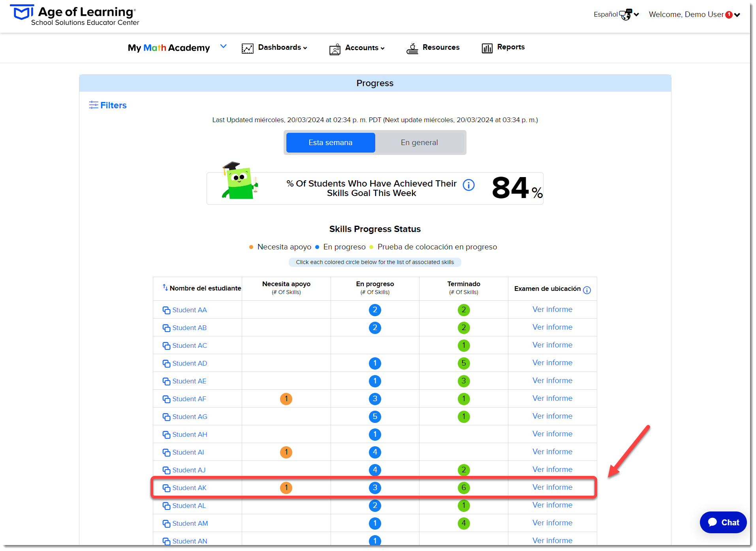Viewport: 756px width, 551px height.
Task: Click the copy icon beside Student AL
Action: pos(166,506)
